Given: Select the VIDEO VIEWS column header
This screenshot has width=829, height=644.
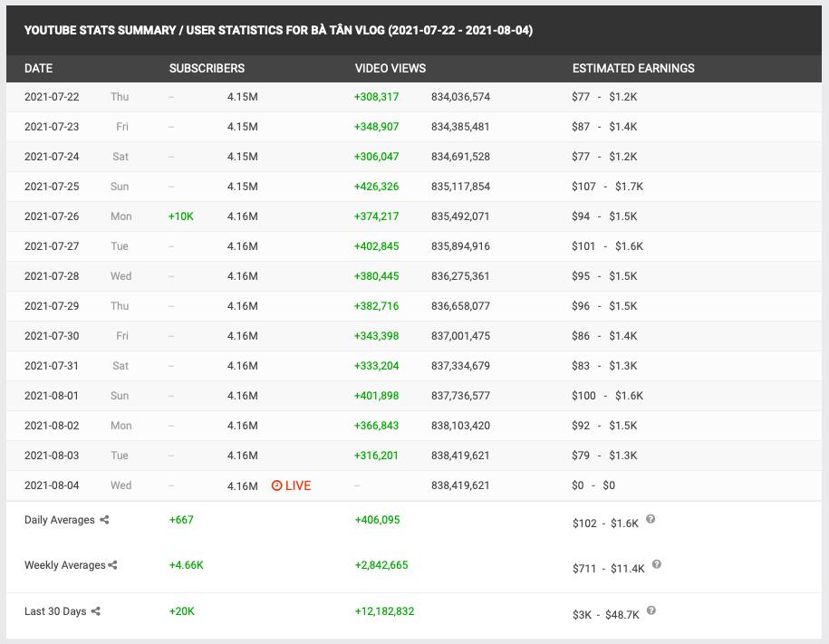Looking at the screenshot, I should point(390,68).
